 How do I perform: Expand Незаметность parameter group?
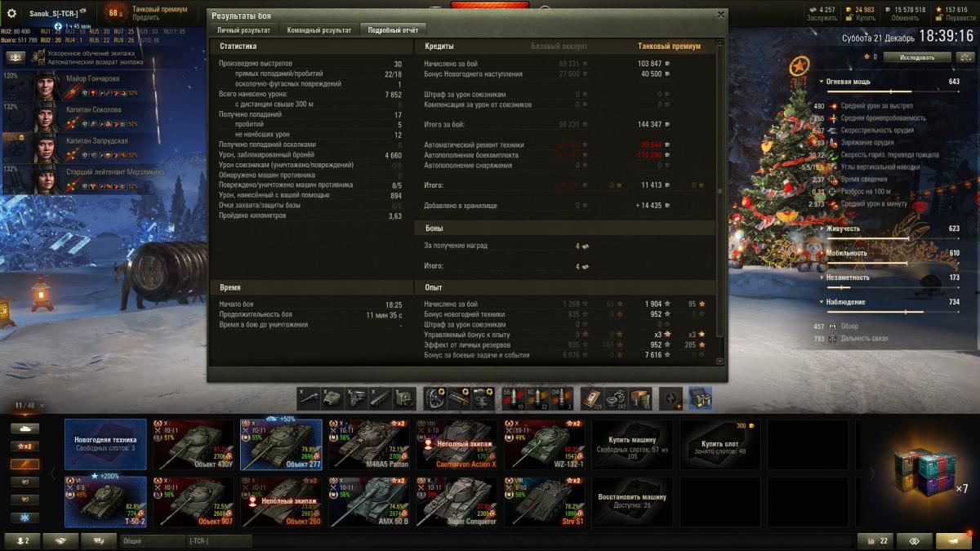(x=821, y=278)
